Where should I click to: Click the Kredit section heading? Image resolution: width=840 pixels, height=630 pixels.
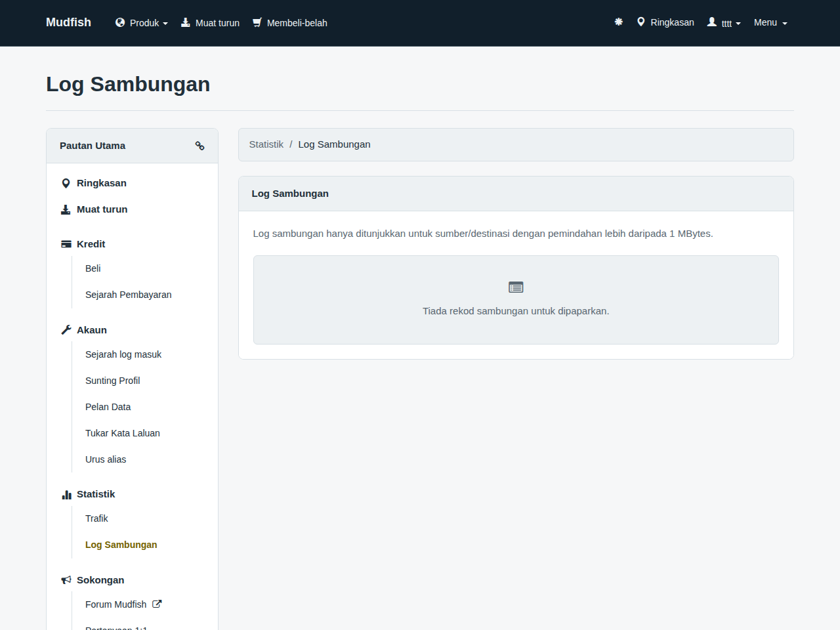(91, 244)
